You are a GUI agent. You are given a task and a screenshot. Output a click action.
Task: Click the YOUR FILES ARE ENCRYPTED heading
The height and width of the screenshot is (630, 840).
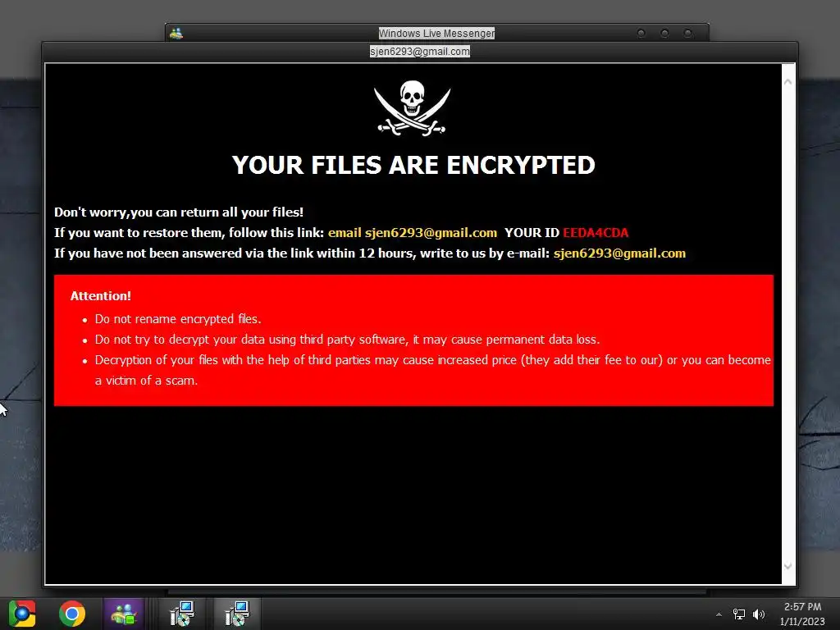413,165
